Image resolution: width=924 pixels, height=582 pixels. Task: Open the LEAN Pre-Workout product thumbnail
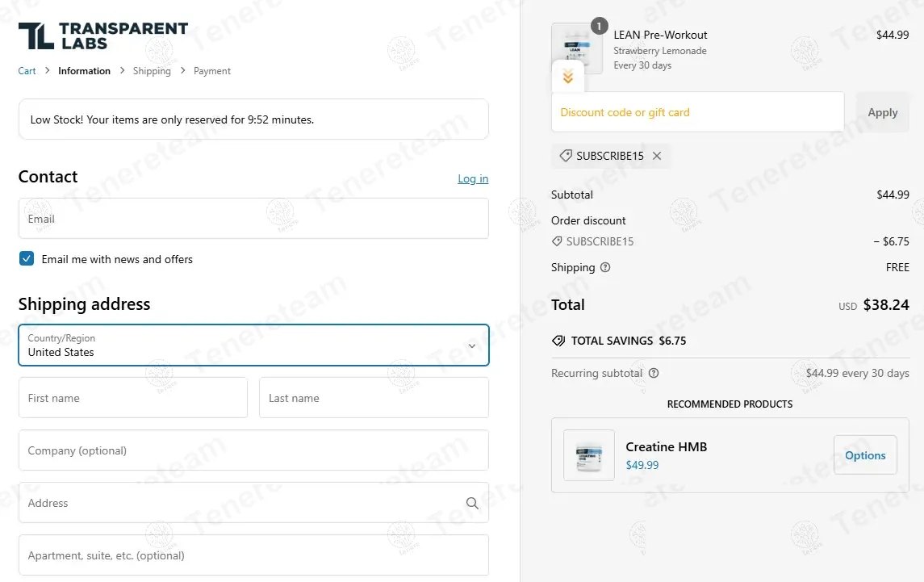[577, 44]
